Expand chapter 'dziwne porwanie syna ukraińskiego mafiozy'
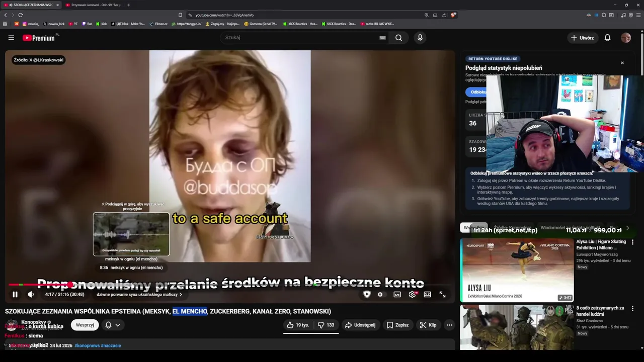 tap(139, 295)
